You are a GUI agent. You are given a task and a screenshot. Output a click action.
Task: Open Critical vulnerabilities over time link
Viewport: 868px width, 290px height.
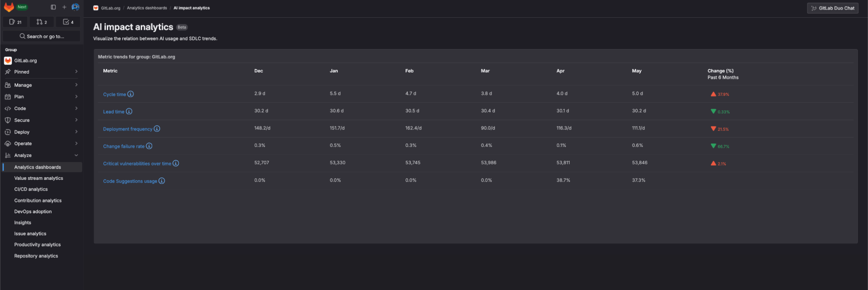point(137,163)
